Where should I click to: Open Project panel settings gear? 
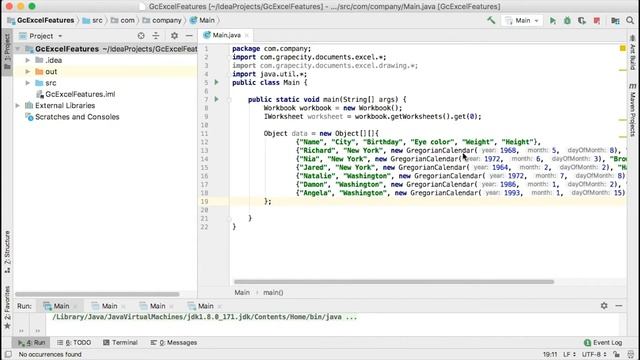tap(174, 36)
